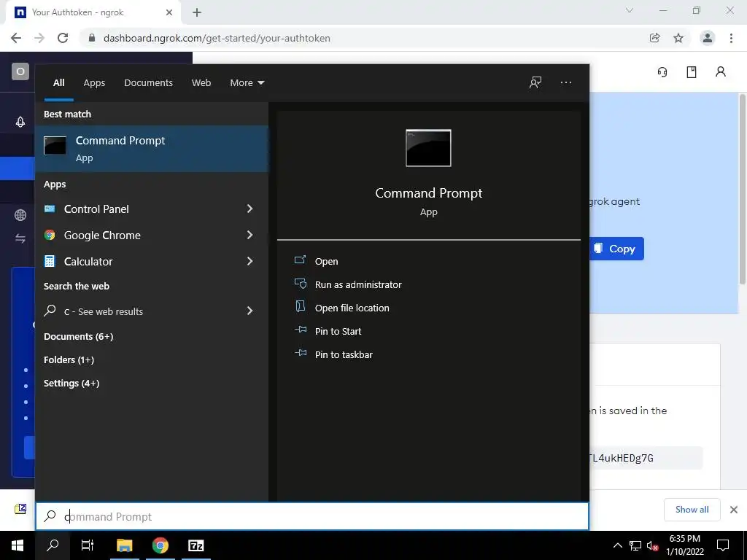Click the Run as administrator shield icon

point(300,284)
